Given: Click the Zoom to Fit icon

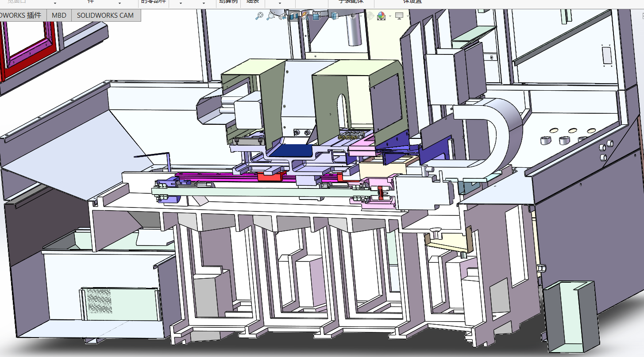Looking at the screenshot, I should 259,16.
